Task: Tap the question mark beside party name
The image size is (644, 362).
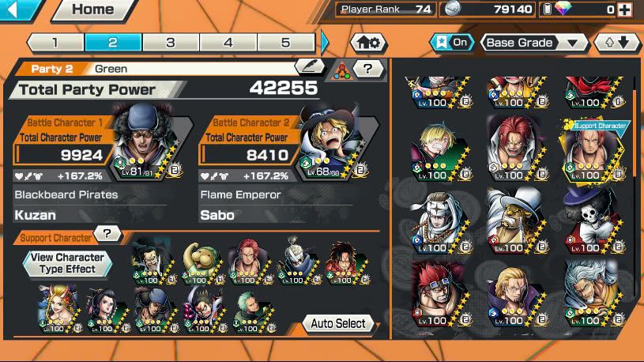Action: pyautogui.click(x=368, y=69)
